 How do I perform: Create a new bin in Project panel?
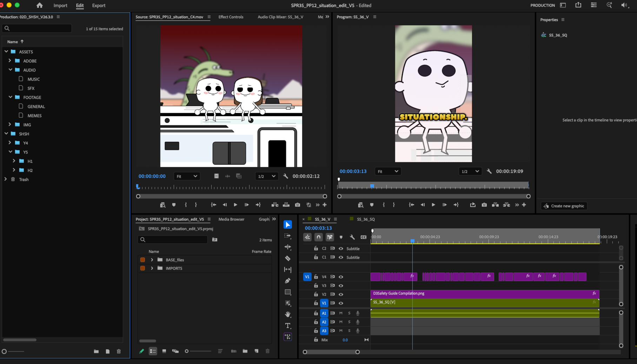click(245, 351)
